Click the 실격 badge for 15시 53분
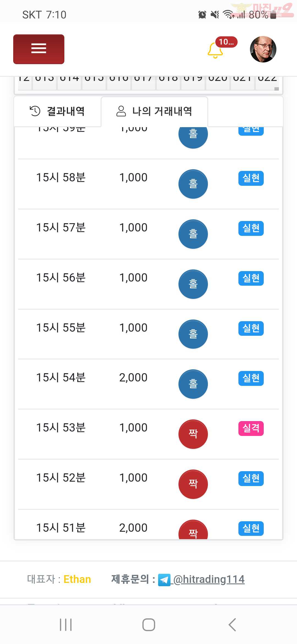 click(x=251, y=428)
